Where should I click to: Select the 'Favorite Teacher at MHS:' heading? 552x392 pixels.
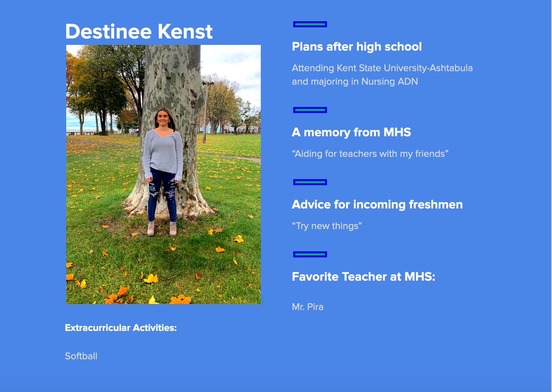(363, 277)
